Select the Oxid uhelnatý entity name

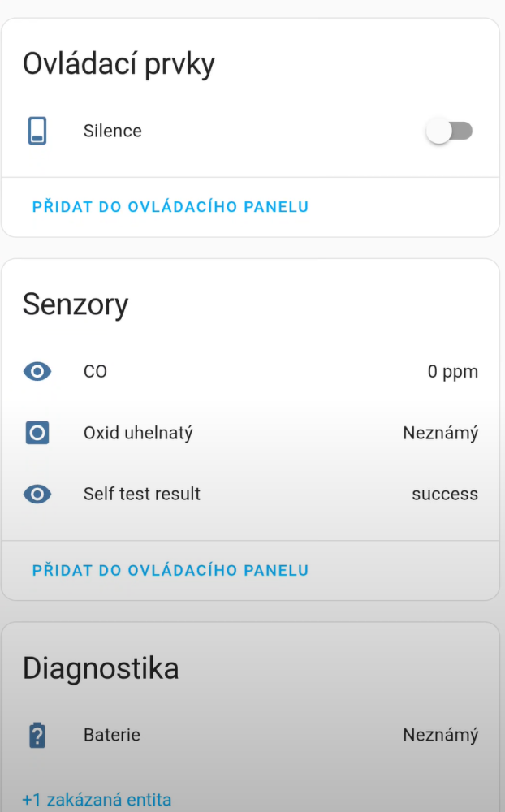point(138,433)
